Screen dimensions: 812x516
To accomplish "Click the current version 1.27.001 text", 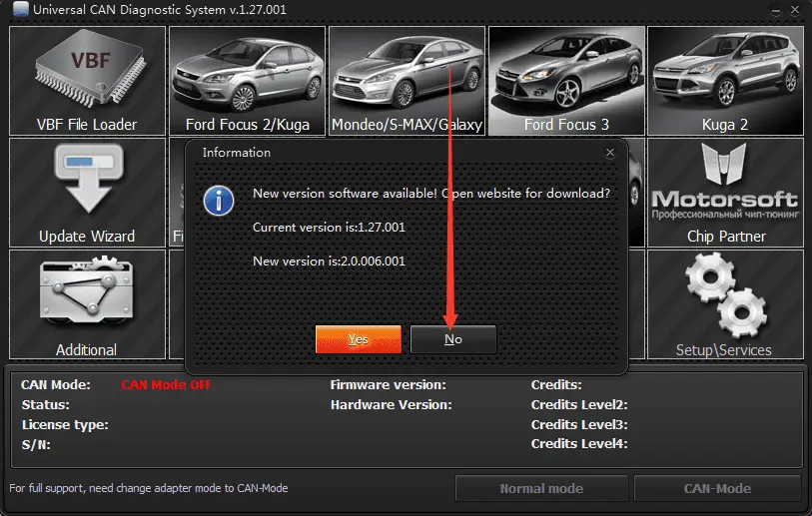I will point(329,228).
